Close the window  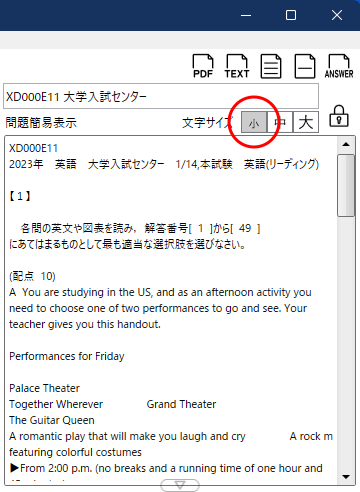[x=337, y=15]
